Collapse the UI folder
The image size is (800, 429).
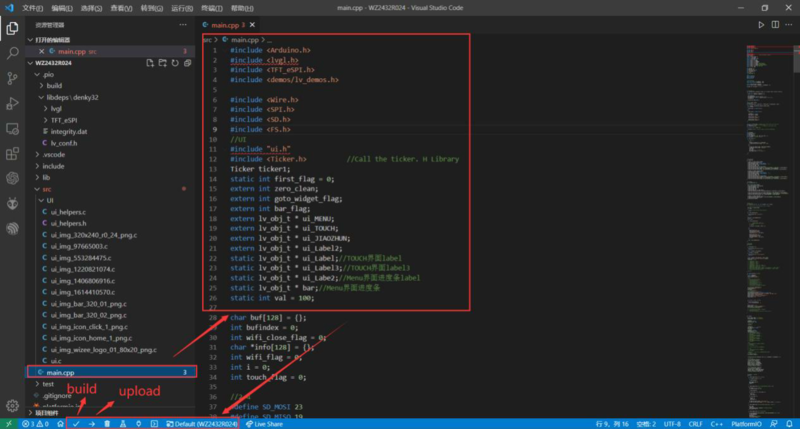[x=42, y=200]
